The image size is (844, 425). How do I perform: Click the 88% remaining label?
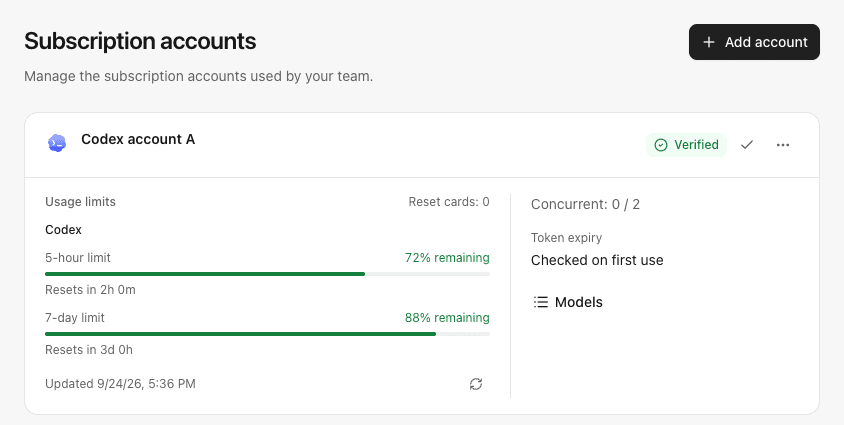tap(447, 318)
